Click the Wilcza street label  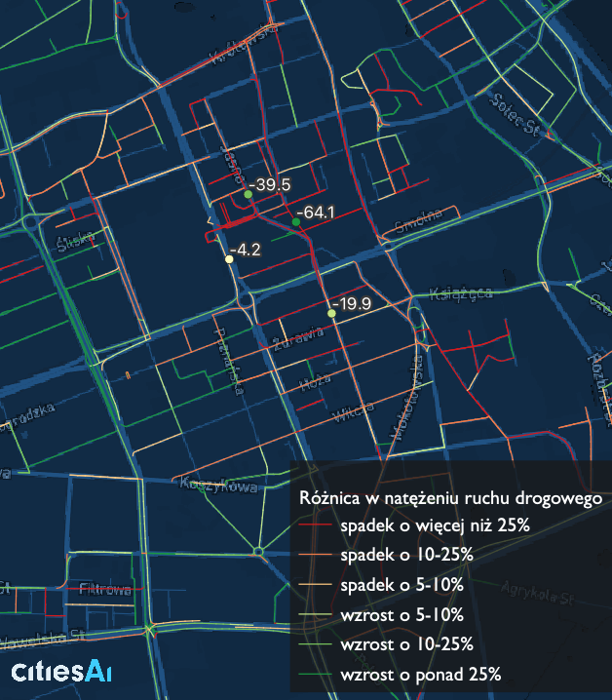tap(346, 416)
